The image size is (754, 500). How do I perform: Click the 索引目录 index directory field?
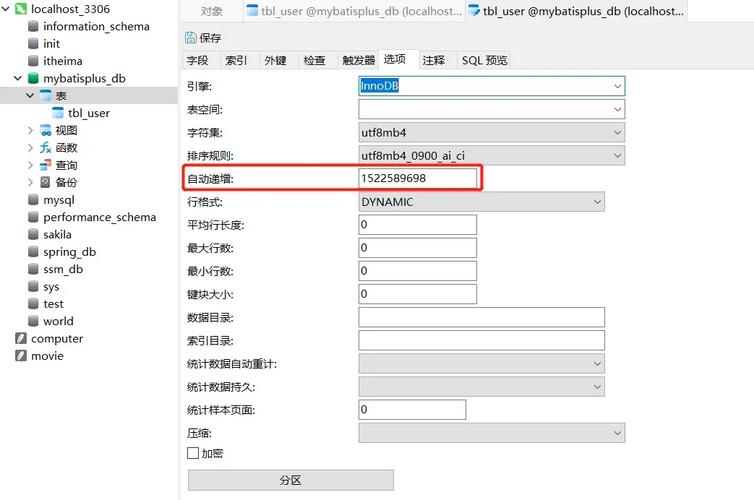481,340
